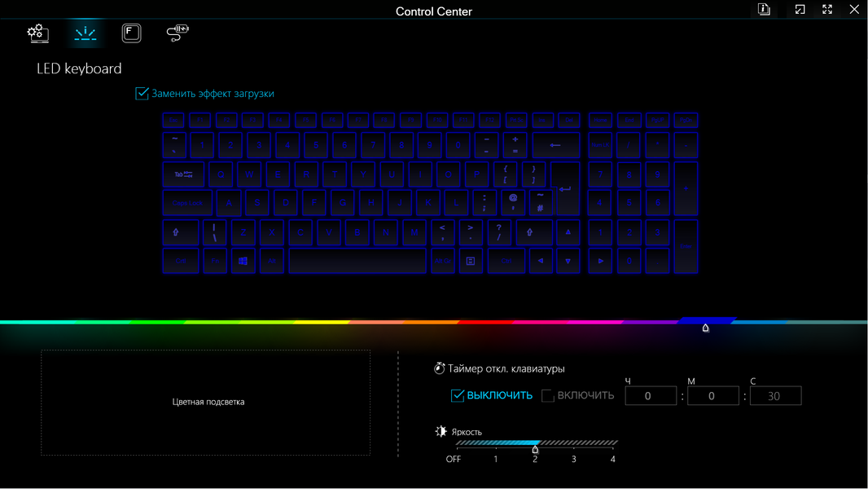Click the hours input field
The image size is (868, 489).
(x=649, y=396)
